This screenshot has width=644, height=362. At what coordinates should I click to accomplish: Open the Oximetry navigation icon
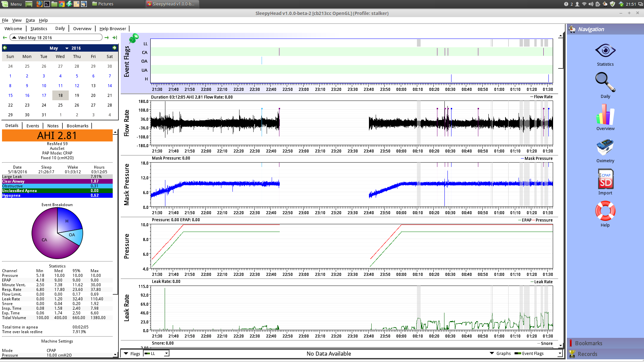pos(605,147)
